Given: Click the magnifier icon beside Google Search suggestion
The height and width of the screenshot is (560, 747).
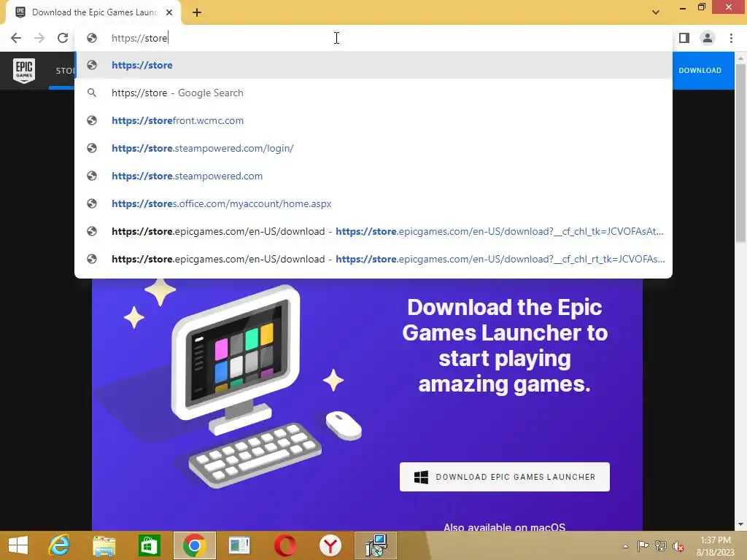Looking at the screenshot, I should 92,93.
